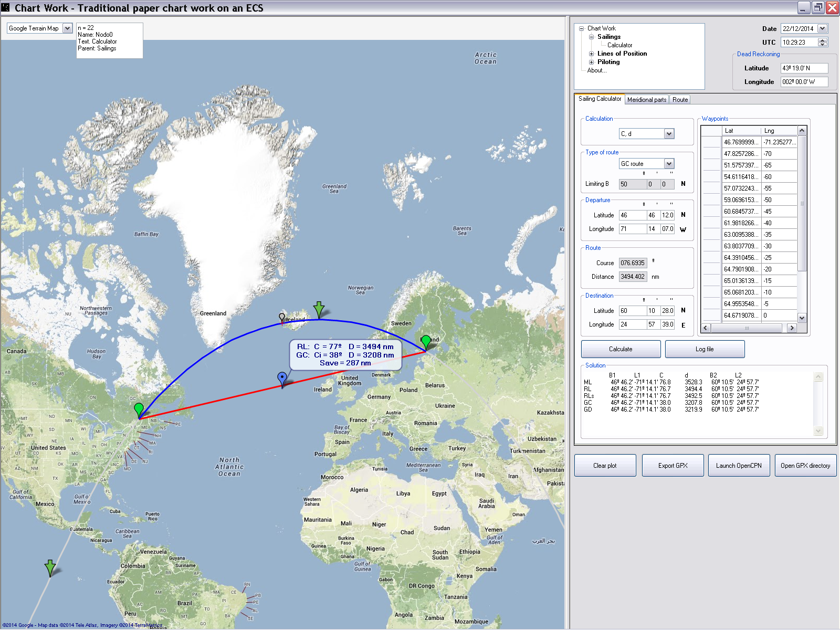Open the Calculation 'C, d' dropdown
This screenshot has width=840, height=630.
click(668, 134)
